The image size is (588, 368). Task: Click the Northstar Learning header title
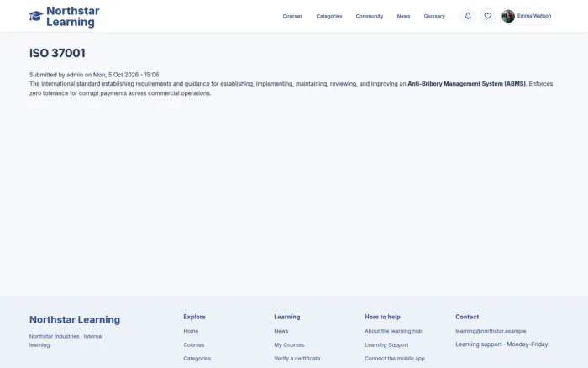click(x=73, y=16)
